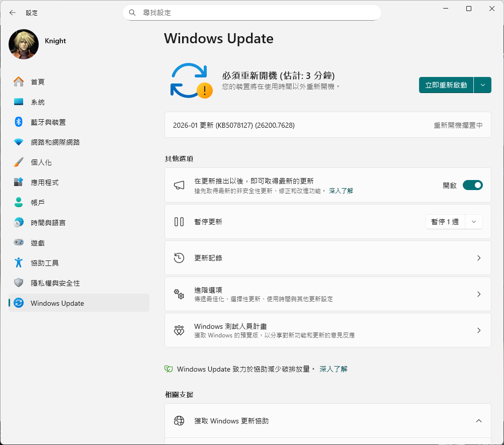Click 深入了解 link under latest updates
Viewport: 504px width, 445px height.
pyautogui.click(x=341, y=191)
